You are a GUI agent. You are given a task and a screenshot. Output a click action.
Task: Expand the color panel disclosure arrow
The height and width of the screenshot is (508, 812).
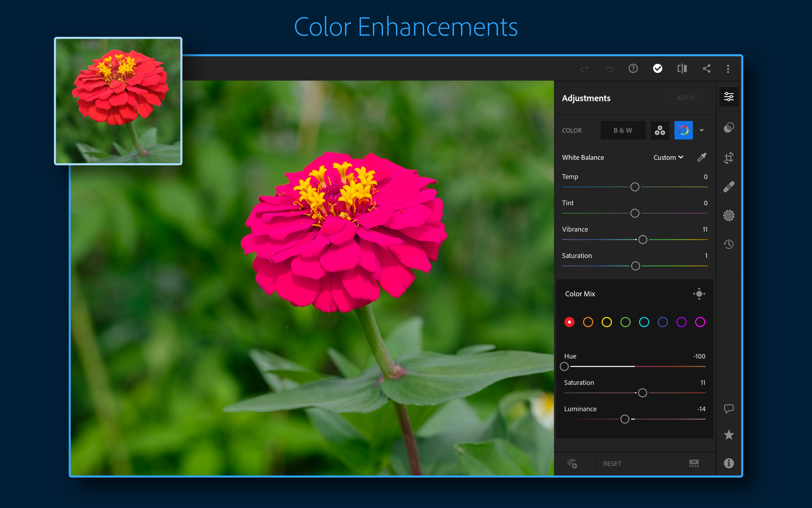[702, 130]
